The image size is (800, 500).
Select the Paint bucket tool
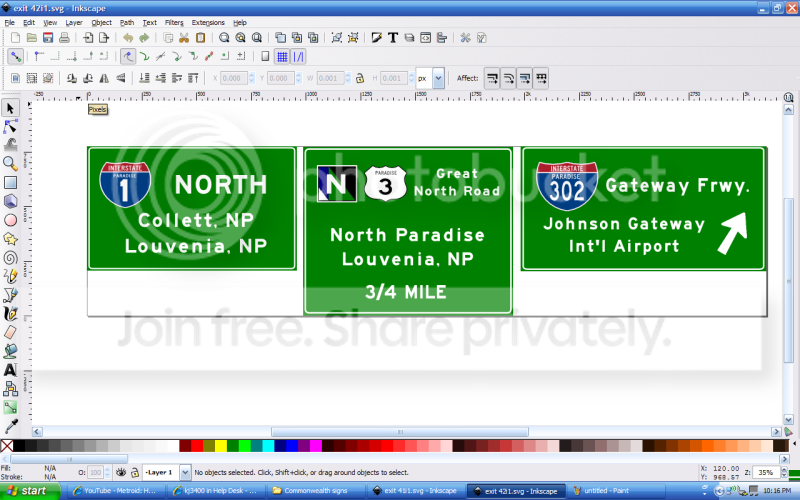pyautogui.click(x=10, y=351)
